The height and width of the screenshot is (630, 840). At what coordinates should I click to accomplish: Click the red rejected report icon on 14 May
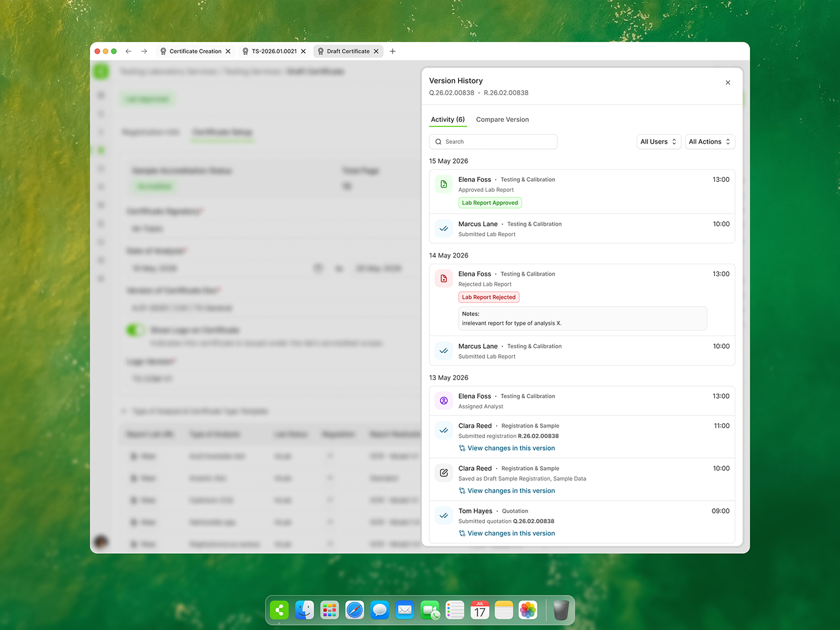point(444,279)
